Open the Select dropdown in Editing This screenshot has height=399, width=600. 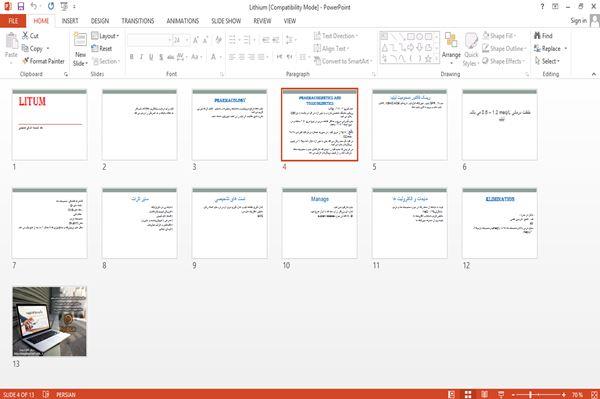pyautogui.click(x=547, y=61)
